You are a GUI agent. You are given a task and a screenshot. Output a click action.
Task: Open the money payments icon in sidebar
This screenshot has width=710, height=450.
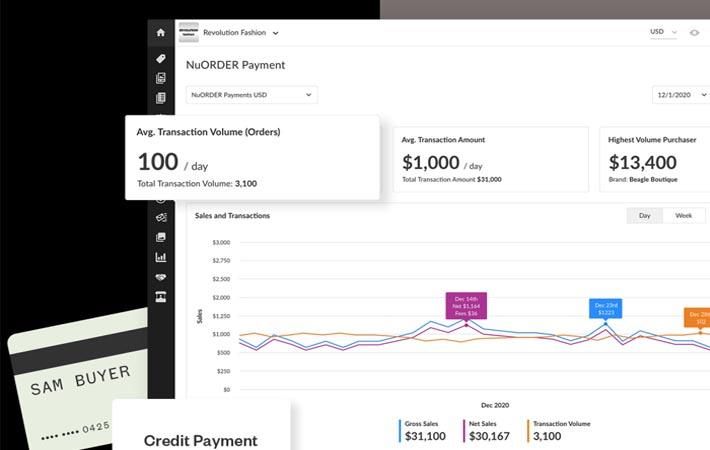click(x=161, y=217)
